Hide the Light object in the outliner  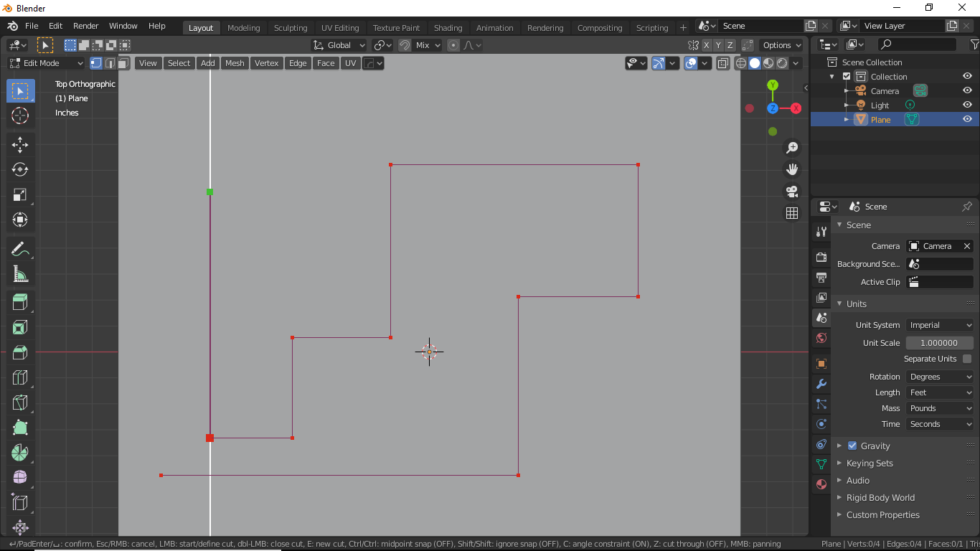pyautogui.click(x=967, y=105)
